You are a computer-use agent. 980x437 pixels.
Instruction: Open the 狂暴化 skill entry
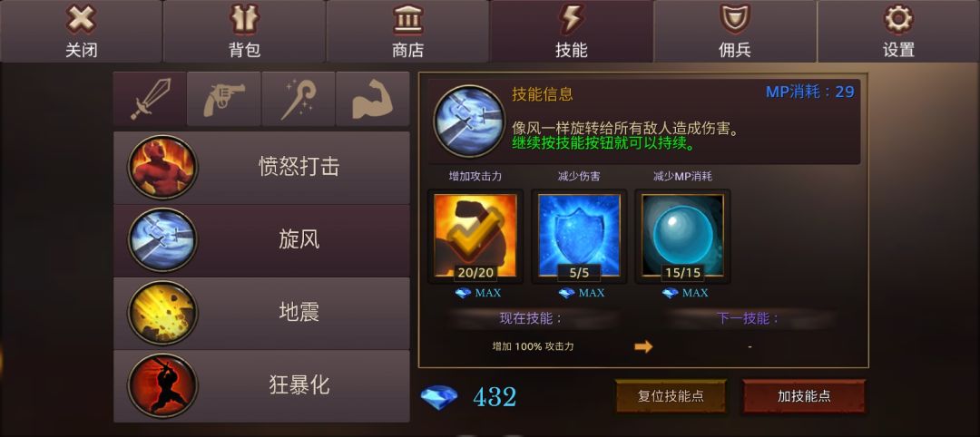(261, 386)
